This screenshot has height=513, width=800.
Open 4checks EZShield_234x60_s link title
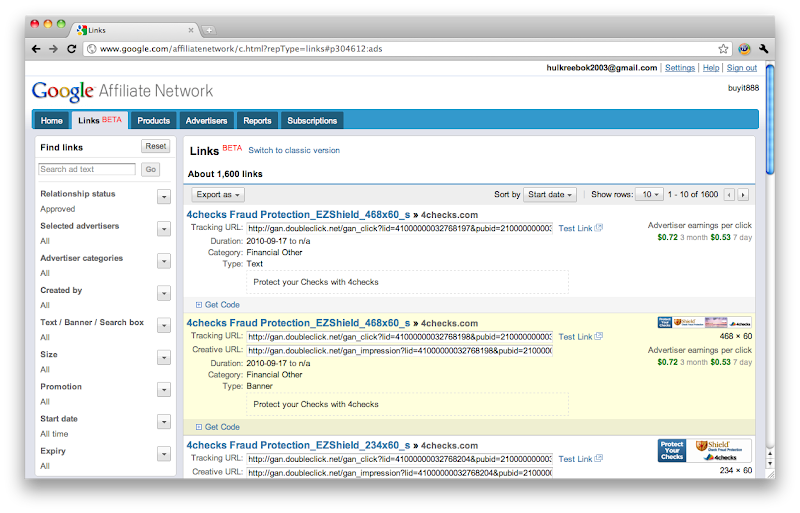pos(298,446)
